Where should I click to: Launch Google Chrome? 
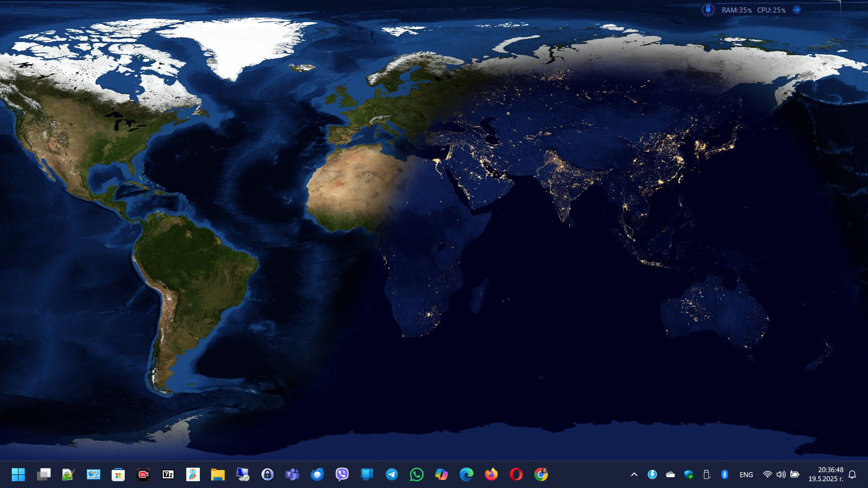pyautogui.click(x=541, y=474)
